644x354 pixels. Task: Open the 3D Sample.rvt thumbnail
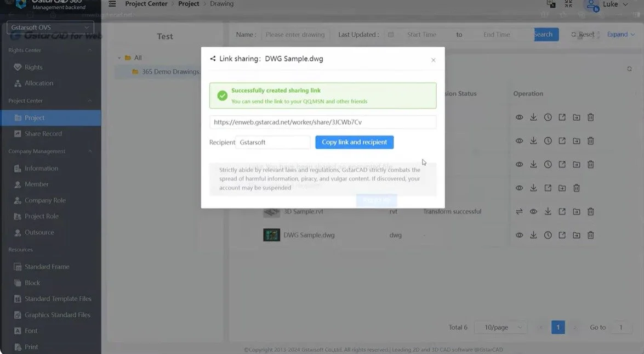click(x=271, y=212)
